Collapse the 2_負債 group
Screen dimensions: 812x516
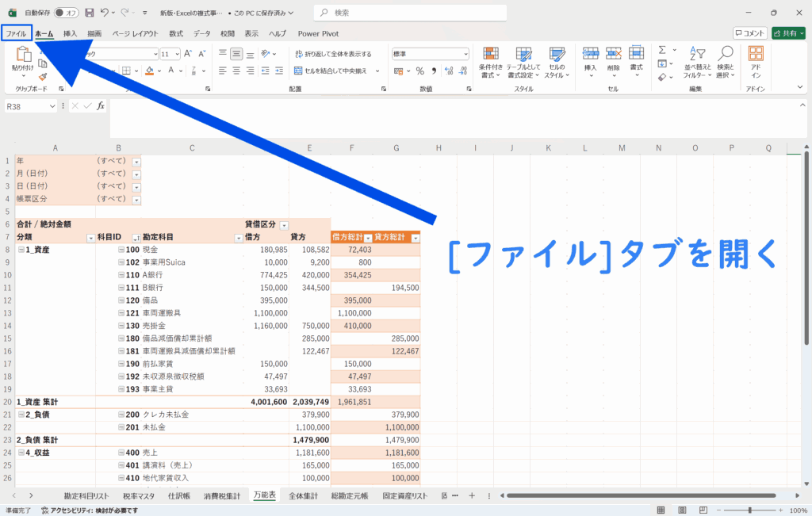21,415
